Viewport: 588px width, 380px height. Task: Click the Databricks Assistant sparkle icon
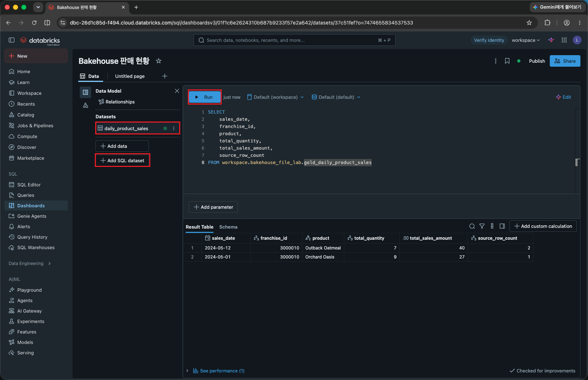551,40
